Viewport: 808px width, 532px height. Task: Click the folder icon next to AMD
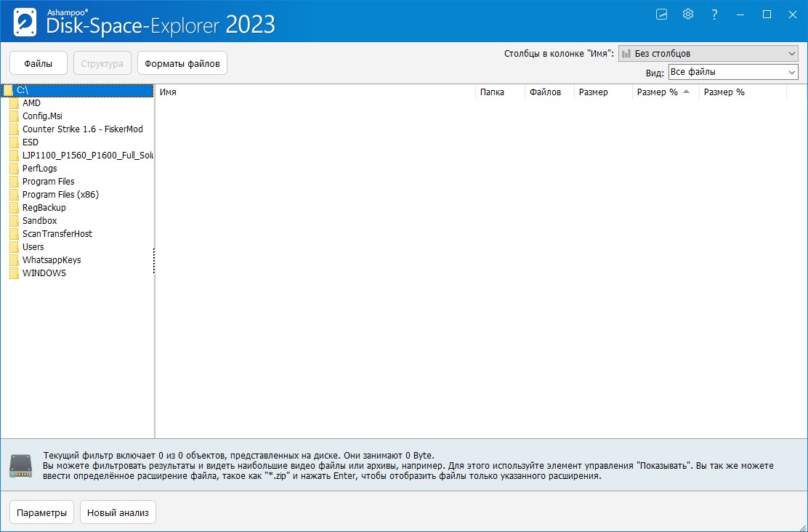[14, 103]
